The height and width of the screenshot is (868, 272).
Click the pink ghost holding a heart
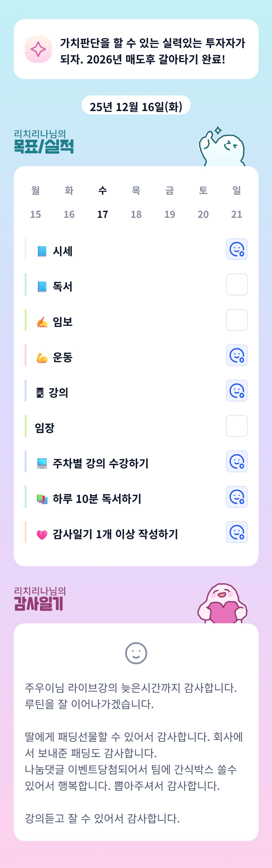(x=222, y=604)
